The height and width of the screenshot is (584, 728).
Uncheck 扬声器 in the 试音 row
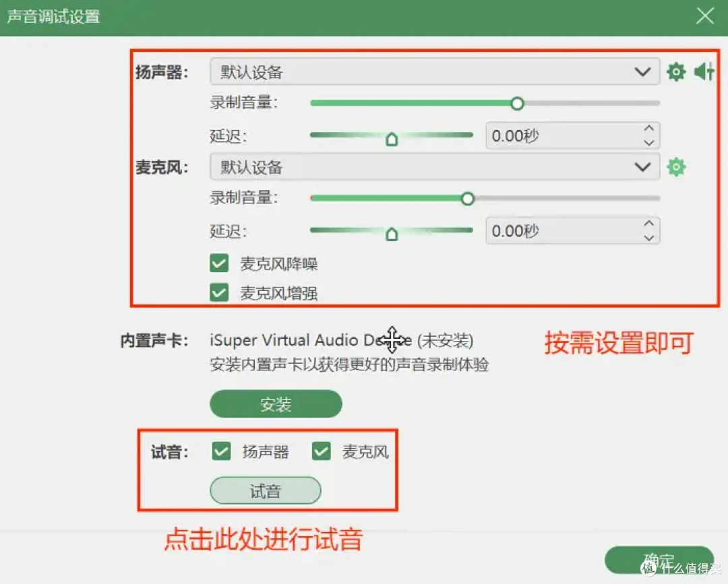tap(222, 451)
